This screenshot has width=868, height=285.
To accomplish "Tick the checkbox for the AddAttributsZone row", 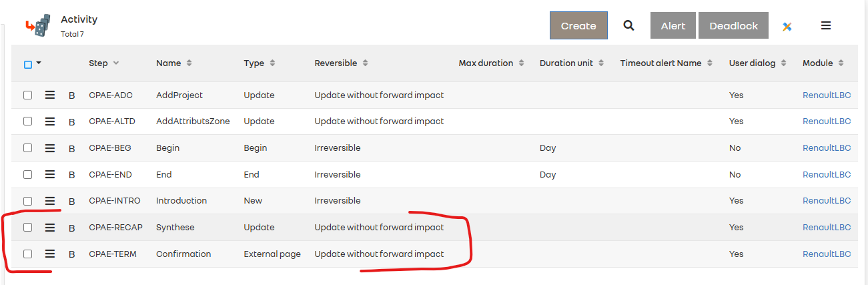I will pyautogui.click(x=28, y=121).
